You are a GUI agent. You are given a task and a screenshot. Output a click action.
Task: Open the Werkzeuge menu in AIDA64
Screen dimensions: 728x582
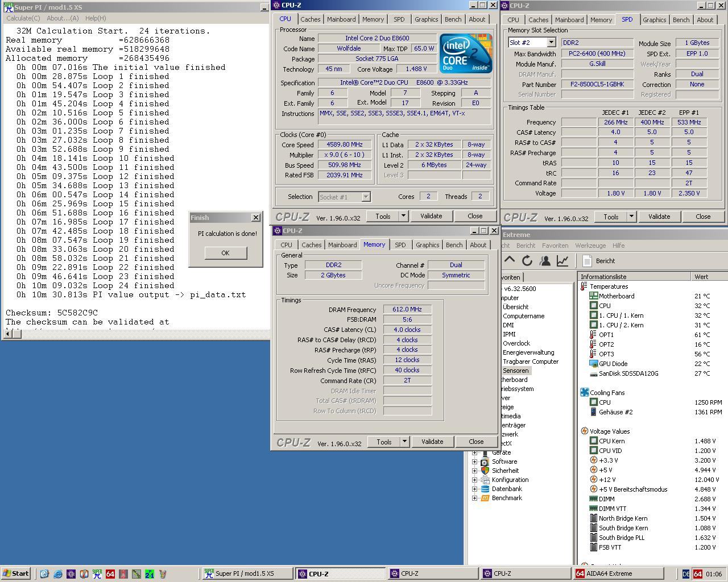point(590,246)
